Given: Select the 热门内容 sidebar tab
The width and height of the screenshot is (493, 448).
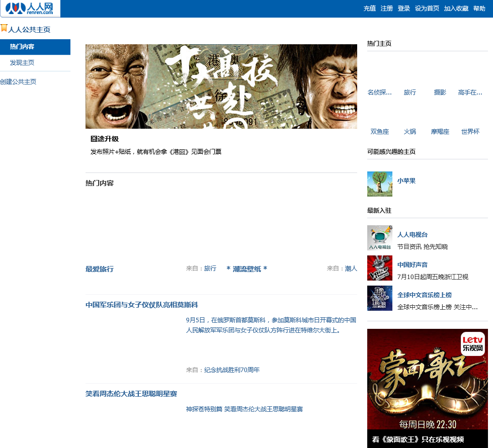Looking at the screenshot, I should [35, 47].
